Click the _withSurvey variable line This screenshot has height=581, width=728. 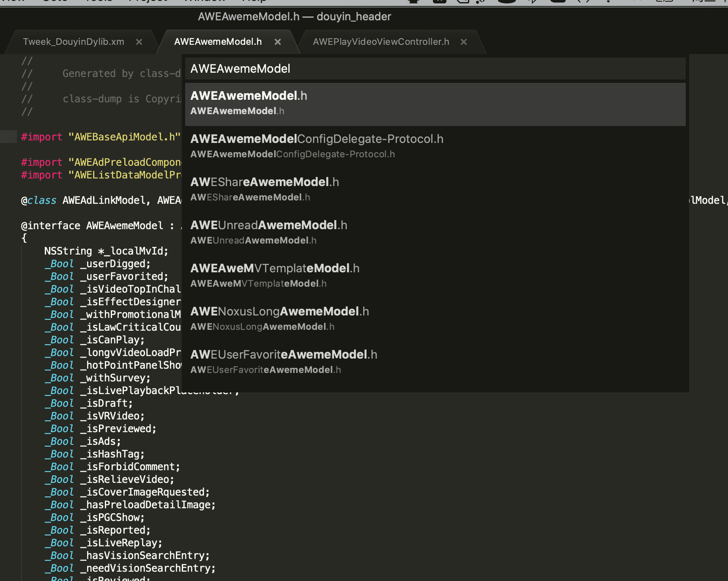(98, 378)
